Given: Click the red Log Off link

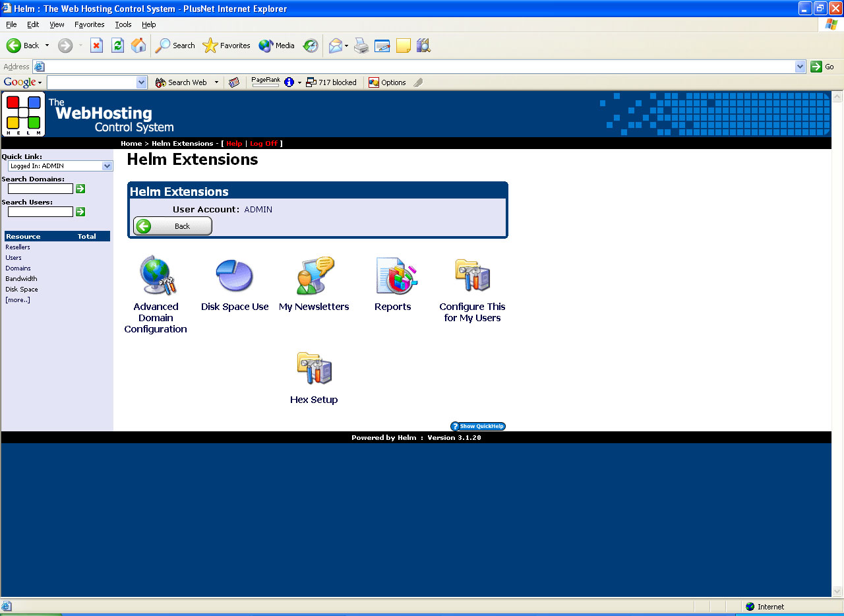Looking at the screenshot, I should tap(264, 143).
